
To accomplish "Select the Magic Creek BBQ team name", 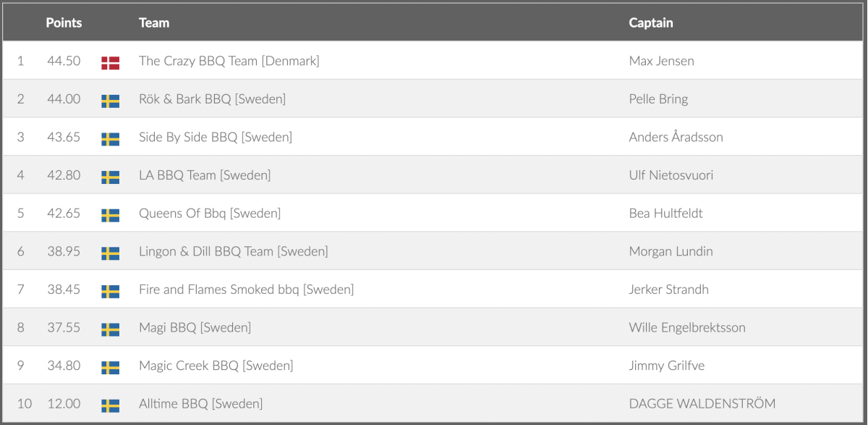I will pyautogui.click(x=216, y=366).
